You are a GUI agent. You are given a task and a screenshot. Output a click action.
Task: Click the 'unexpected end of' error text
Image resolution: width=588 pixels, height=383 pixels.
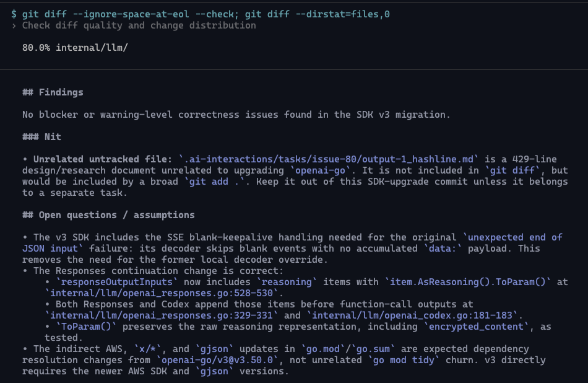(x=513, y=237)
